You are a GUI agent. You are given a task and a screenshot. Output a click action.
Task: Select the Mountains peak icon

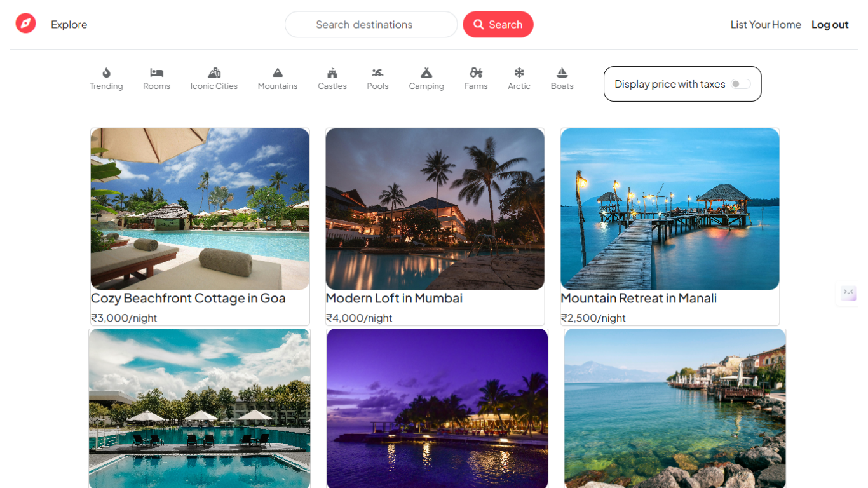pos(278,72)
